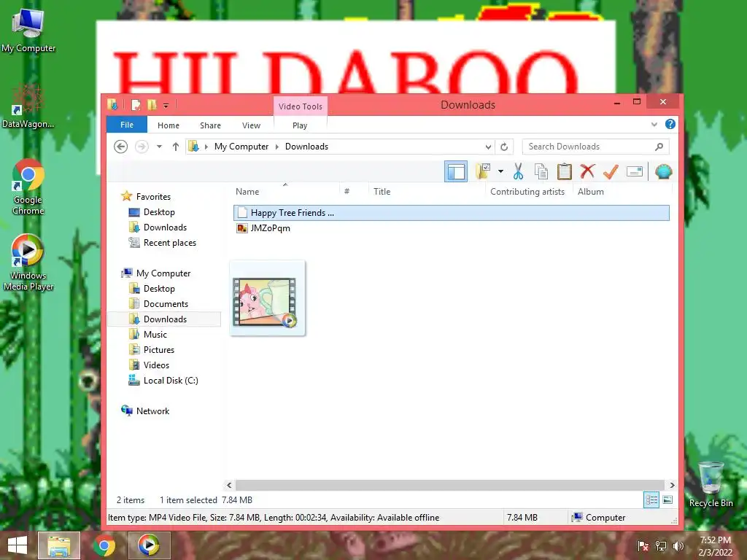The image size is (747, 560).
Task: Go up one folder level
Action: click(x=175, y=147)
